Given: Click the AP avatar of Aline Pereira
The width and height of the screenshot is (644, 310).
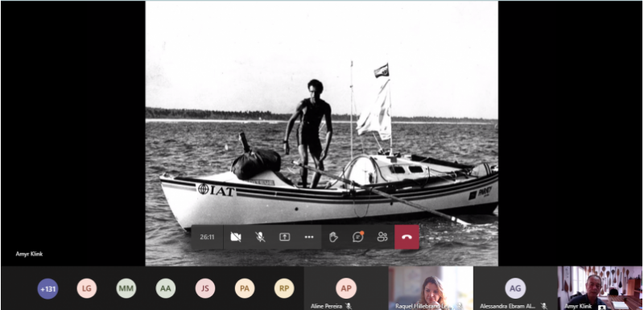Looking at the screenshot, I should click(346, 288).
